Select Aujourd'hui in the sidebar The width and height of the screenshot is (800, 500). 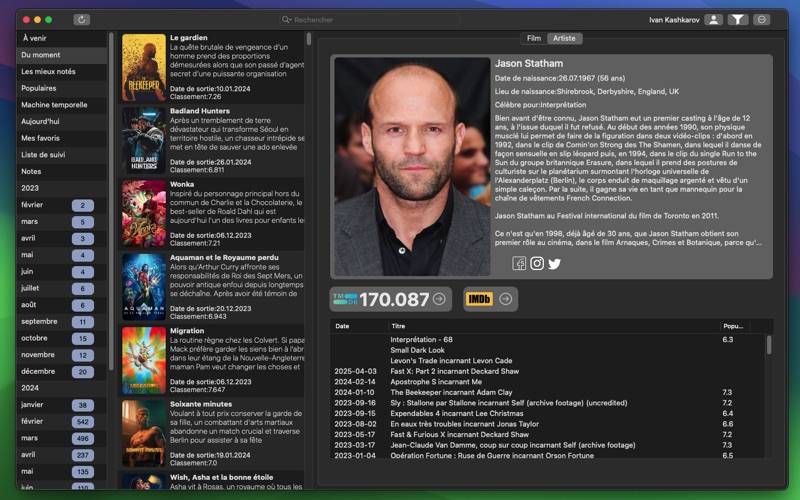pos(62,121)
